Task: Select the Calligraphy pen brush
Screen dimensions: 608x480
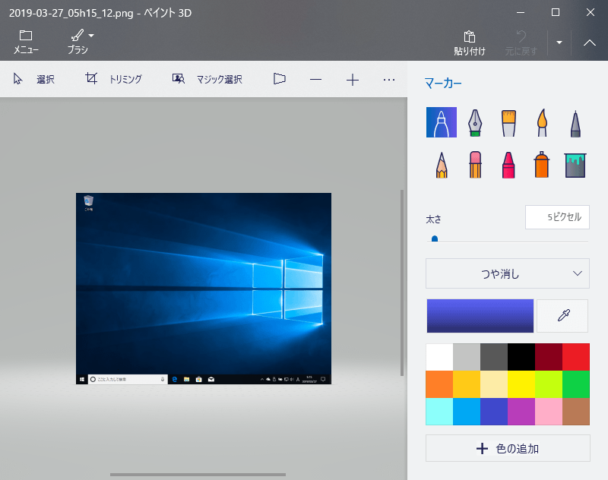Action: tap(475, 123)
